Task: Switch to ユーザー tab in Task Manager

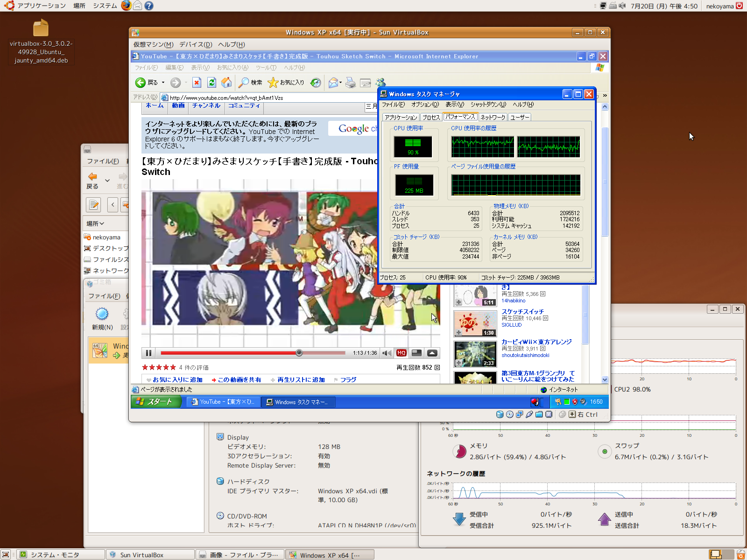Action: pos(520,117)
